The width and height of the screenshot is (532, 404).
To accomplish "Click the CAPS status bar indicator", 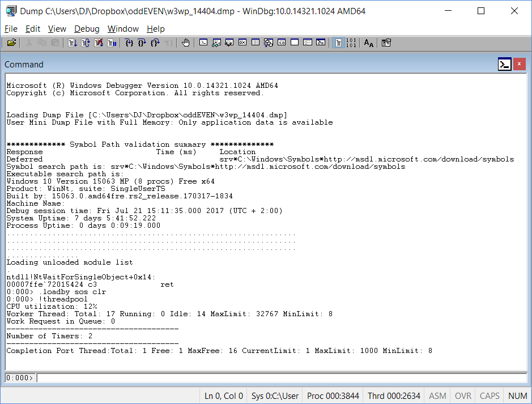I will tap(490, 396).
